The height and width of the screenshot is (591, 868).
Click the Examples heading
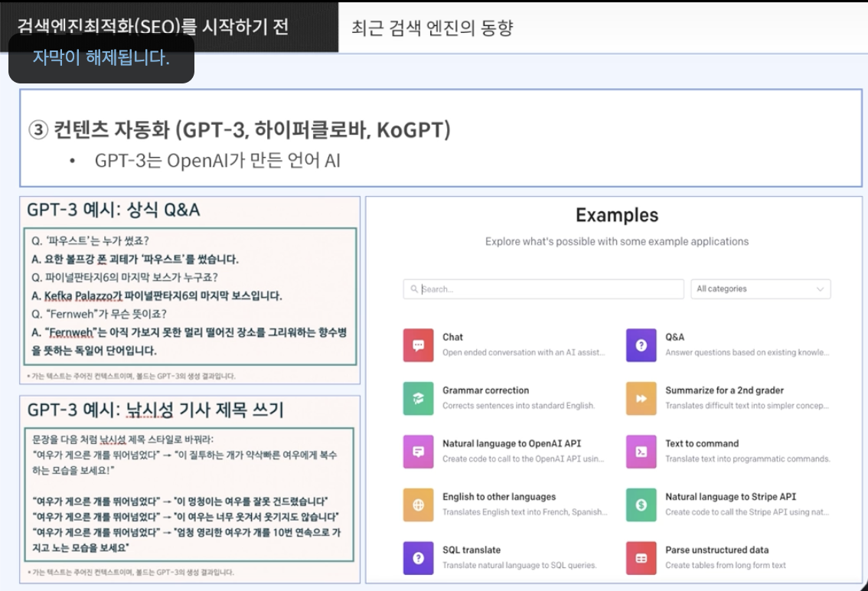617,215
